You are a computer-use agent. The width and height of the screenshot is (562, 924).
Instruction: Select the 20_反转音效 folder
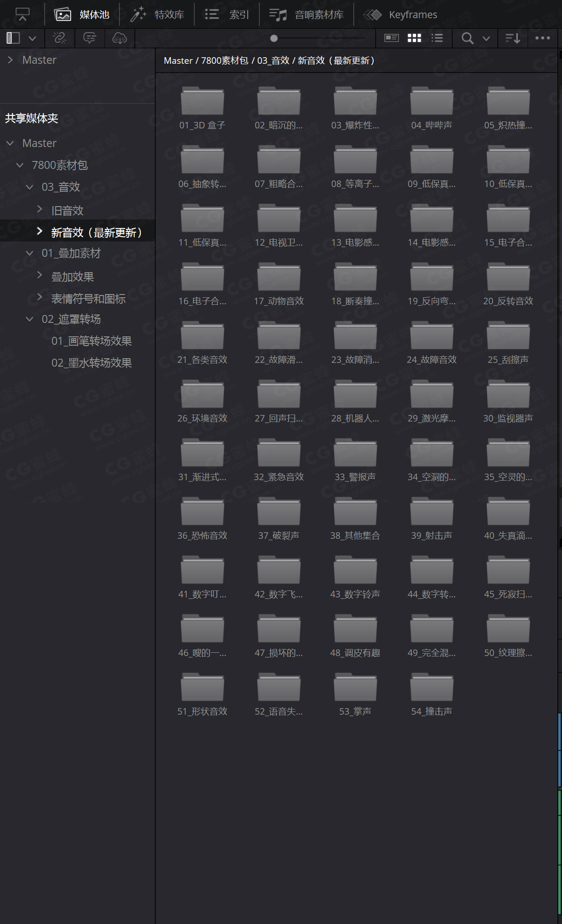click(x=508, y=284)
